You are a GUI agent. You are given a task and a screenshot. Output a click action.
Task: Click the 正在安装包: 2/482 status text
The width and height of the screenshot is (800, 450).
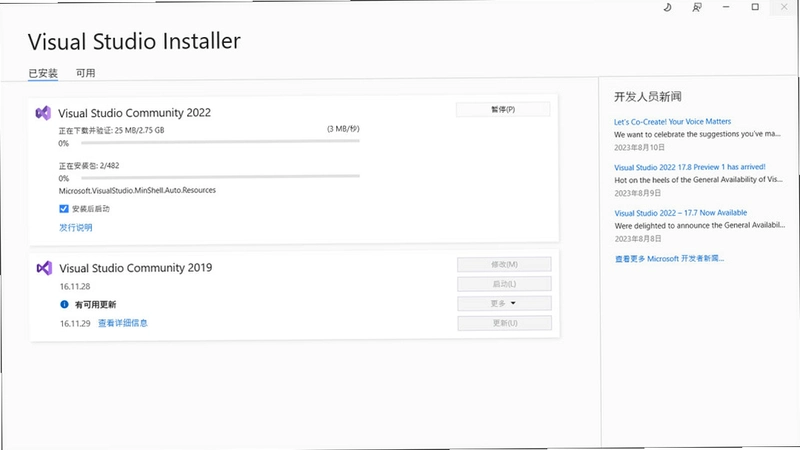(89, 166)
